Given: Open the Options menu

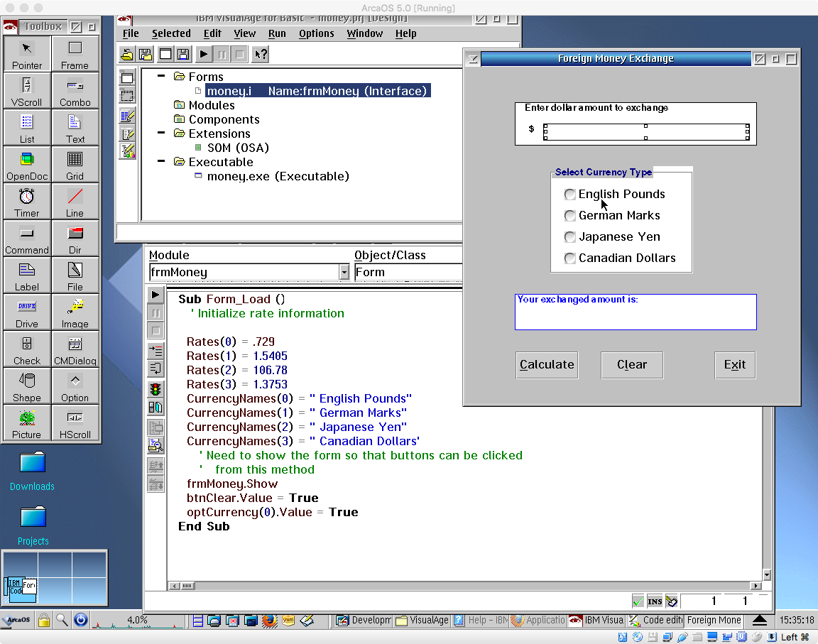Looking at the screenshot, I should pos(316,33).
